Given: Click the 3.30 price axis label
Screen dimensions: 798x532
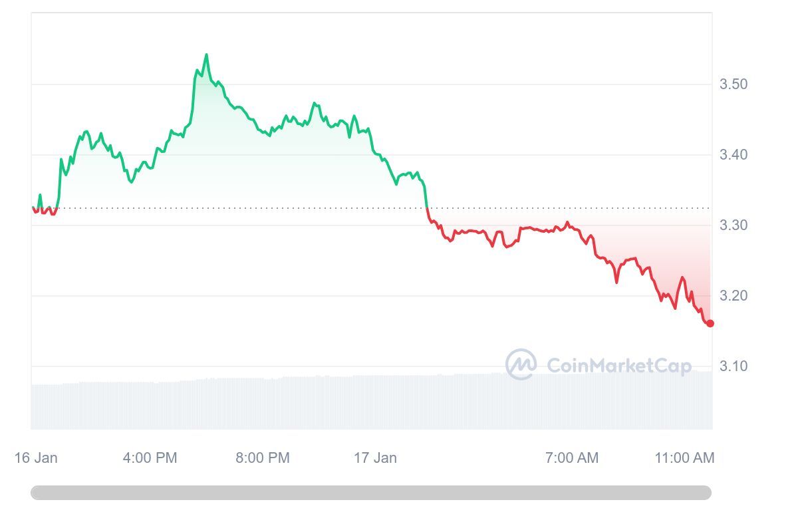Looking at the screenshot, I should coord(733,225).
